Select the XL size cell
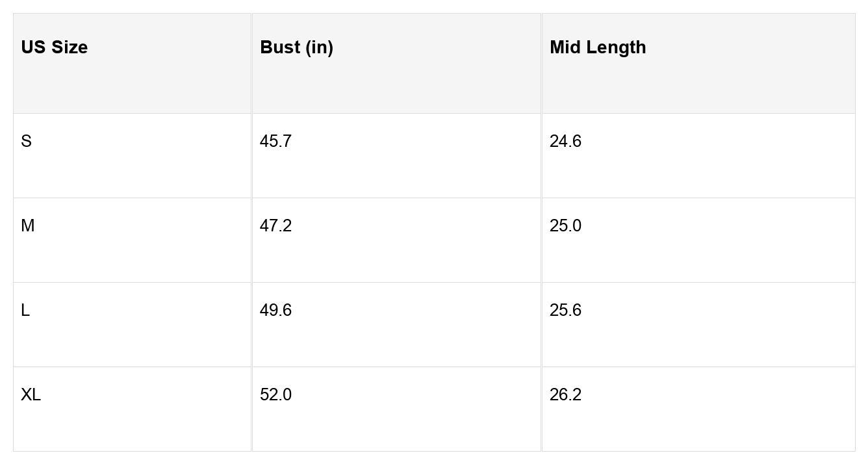The width and height of the screenshot is (868, 464). [31, 394]
